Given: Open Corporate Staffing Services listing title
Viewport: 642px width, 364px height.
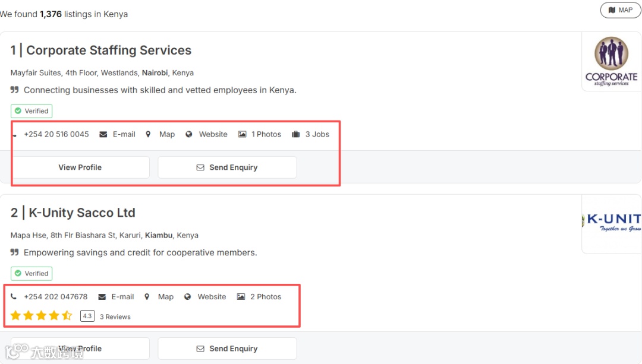Looking at the screenshot, I should 109,50.
